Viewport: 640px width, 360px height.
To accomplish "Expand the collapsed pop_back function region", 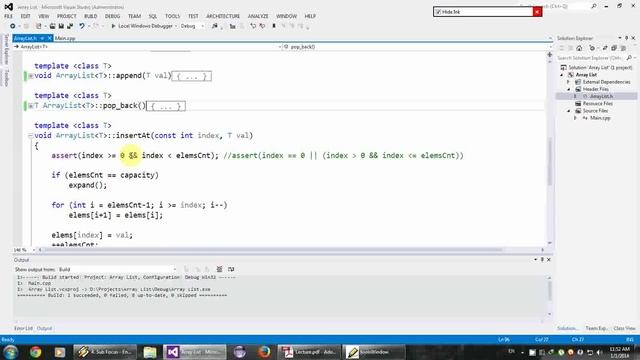I will [31, 106].
